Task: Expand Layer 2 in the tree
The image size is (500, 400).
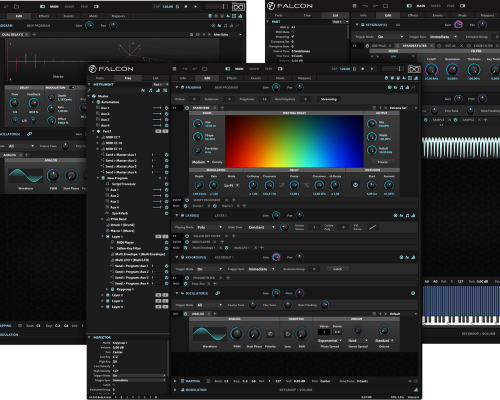Action: [102, 295]
